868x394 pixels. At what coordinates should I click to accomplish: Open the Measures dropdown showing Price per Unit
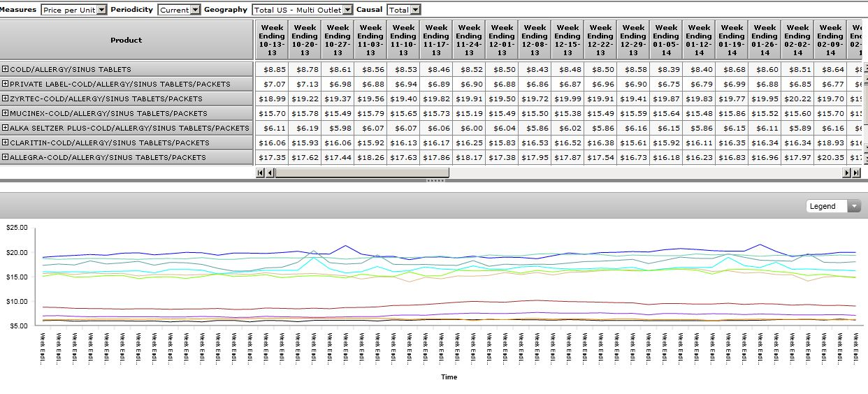click(x=73, y=10)
